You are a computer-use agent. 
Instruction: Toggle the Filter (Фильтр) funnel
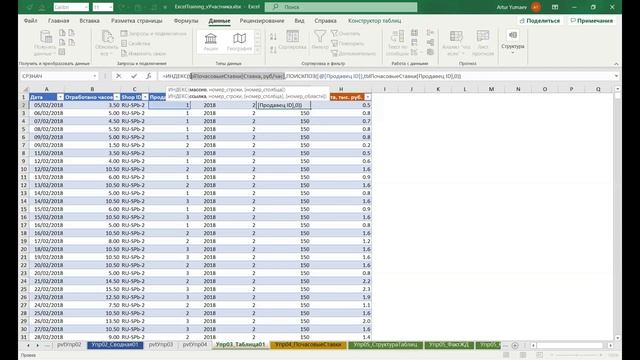coord(320,40)
